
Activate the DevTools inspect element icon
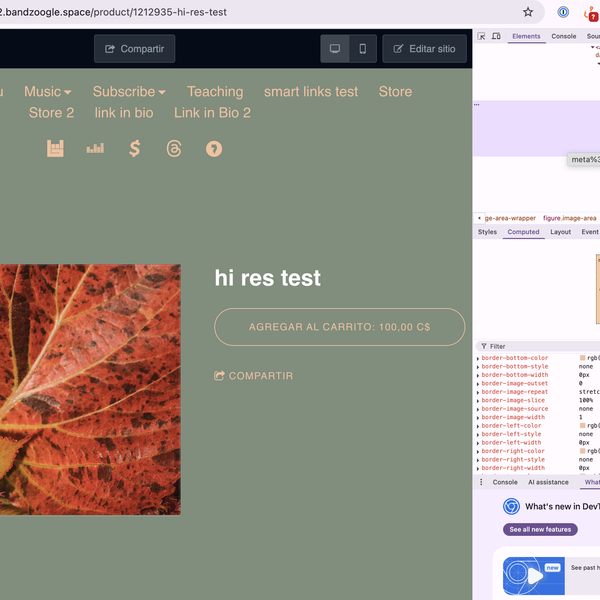pos(481,36)
